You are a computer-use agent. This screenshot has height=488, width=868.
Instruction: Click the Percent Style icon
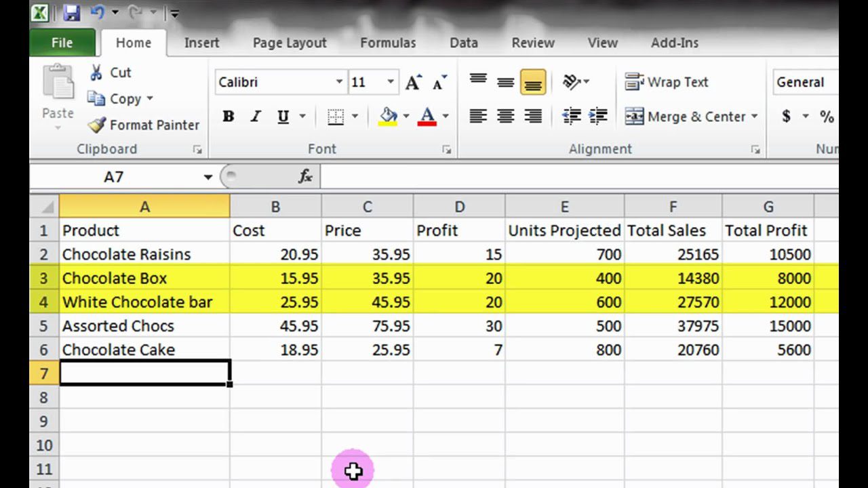point(826,116)
